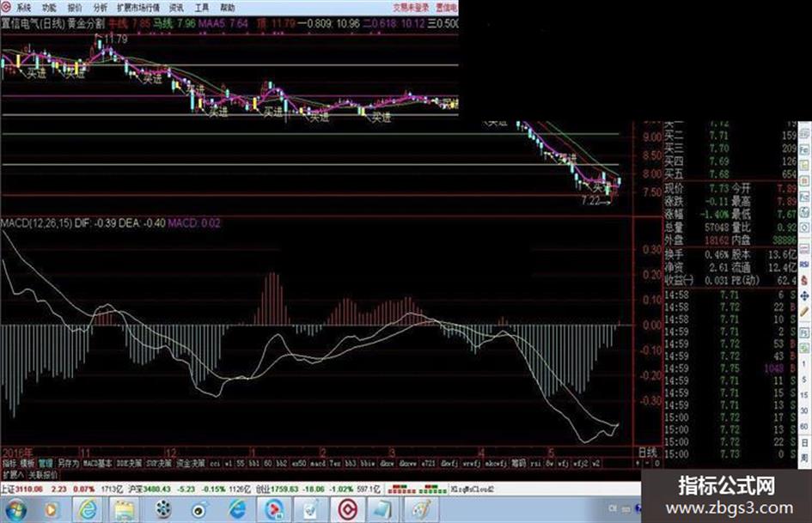Open the webcam taskbar icon
The height and width of the screenshot is (523, 812).
(x=200, y=511)
